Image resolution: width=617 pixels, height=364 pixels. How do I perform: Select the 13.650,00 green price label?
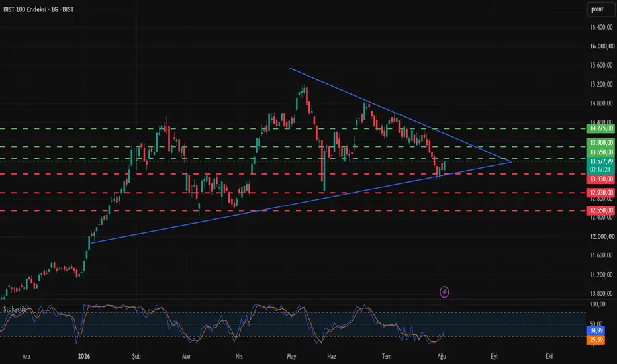click(x=601, y=152)
